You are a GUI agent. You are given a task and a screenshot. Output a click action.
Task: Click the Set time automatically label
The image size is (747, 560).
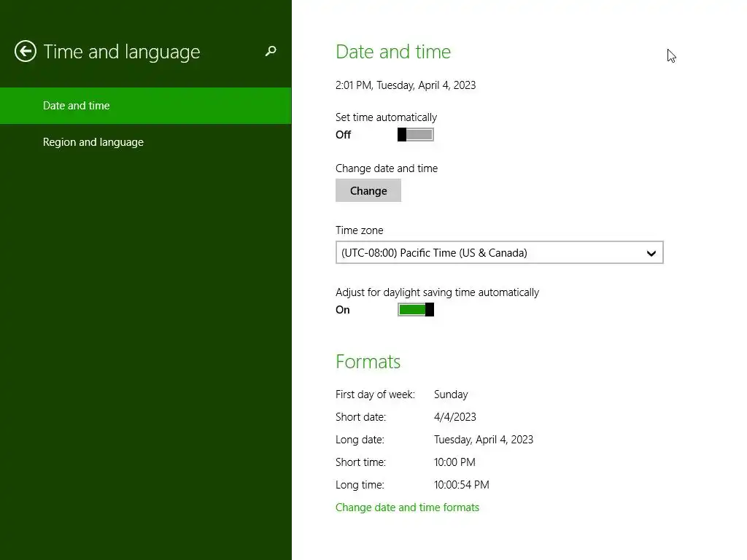click(x=386, y=117)
